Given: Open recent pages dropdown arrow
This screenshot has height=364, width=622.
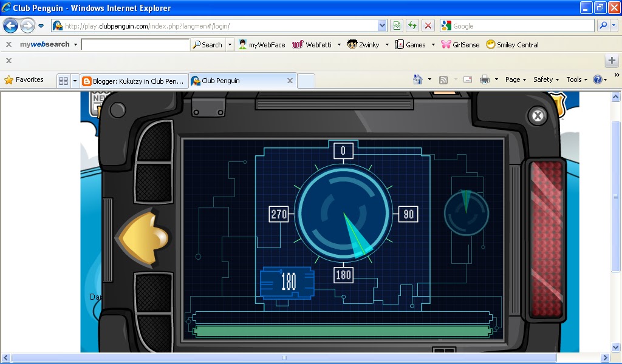Looking at the screenshot, I should (41, 26).
